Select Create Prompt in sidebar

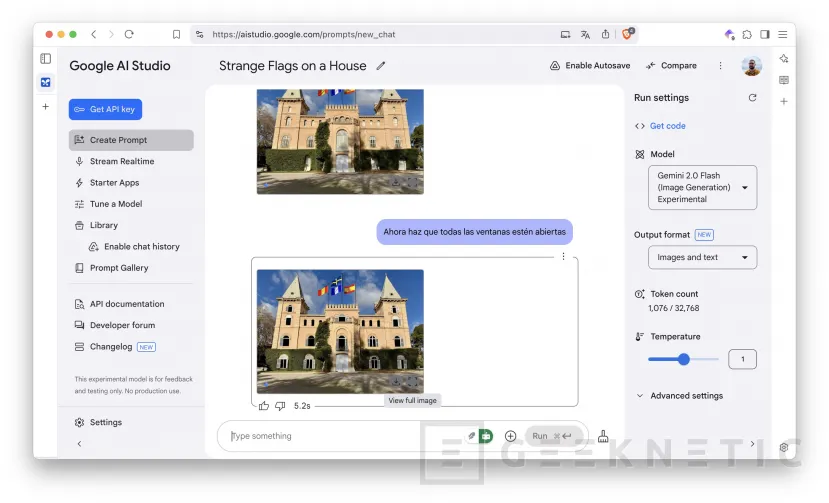tap(131, 140)
